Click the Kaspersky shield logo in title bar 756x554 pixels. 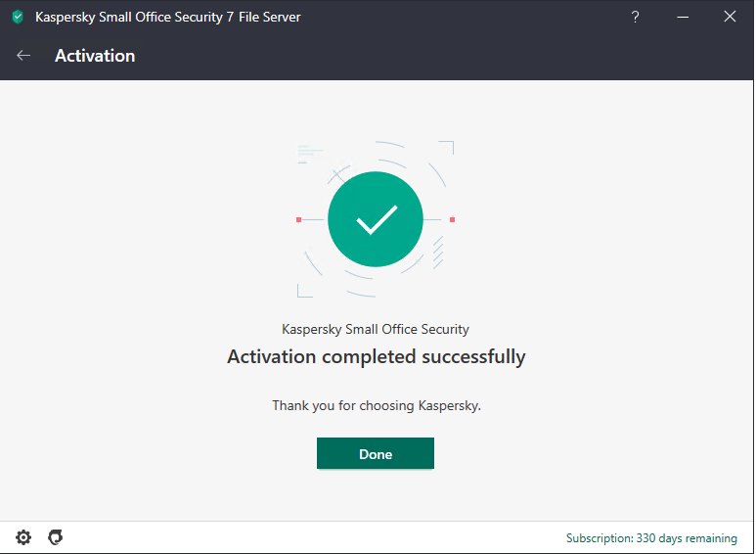pyautogui.click(x=18, y=17)
